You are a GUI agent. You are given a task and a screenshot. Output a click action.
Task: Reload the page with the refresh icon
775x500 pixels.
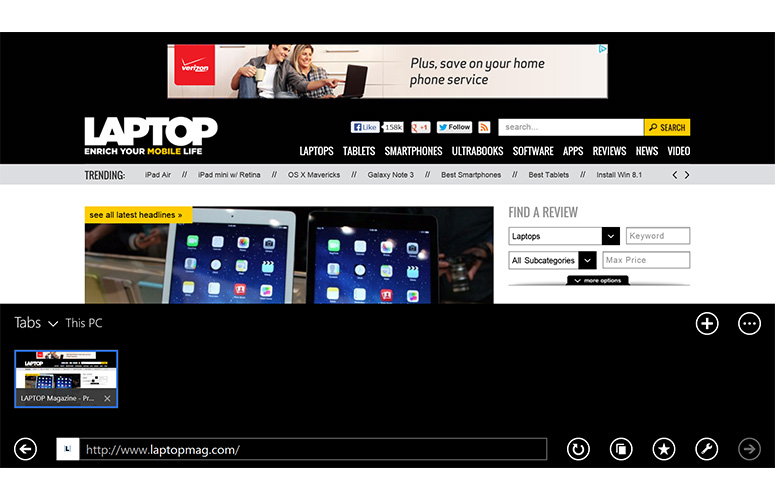tap(578, 449)
